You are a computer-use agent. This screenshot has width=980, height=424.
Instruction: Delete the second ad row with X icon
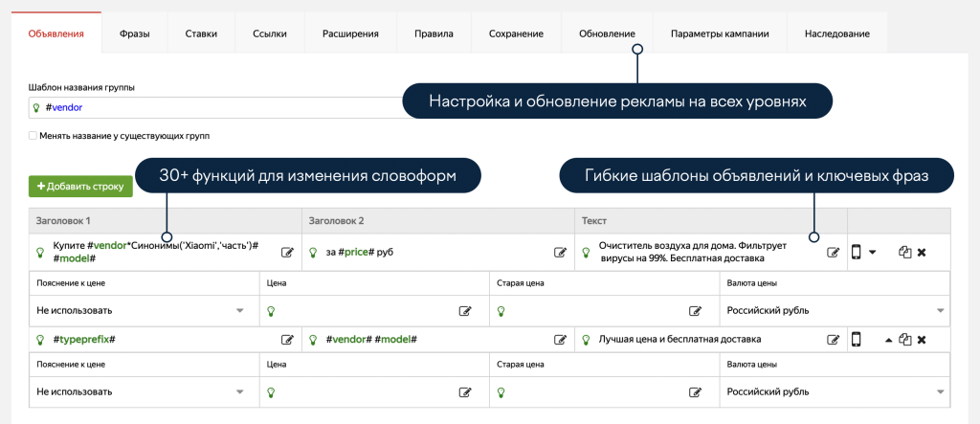(x=922, y=340)
